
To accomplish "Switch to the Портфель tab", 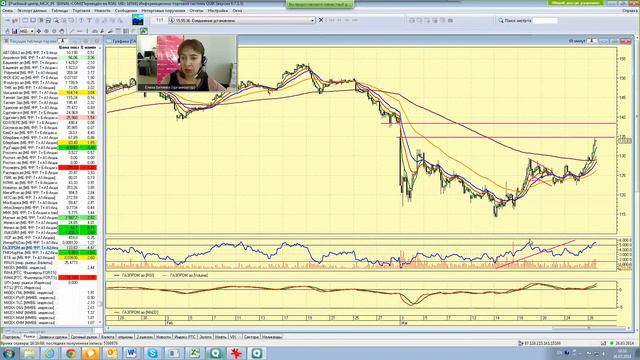I will (11, 337).
